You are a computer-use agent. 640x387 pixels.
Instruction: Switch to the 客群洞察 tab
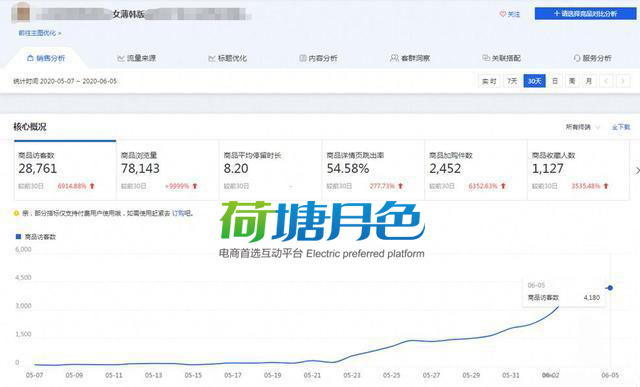tap(410, 58)
